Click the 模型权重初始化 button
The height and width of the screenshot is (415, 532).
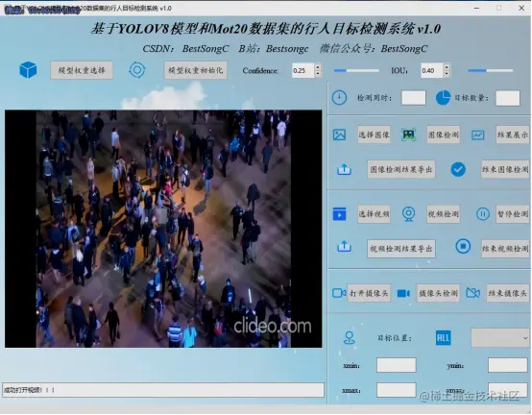196,70
